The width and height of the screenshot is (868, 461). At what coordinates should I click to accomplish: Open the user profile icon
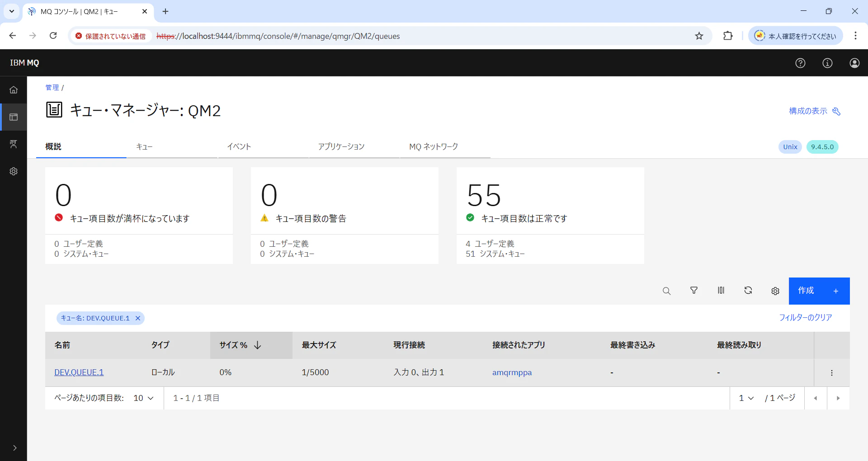click(854, 63)
